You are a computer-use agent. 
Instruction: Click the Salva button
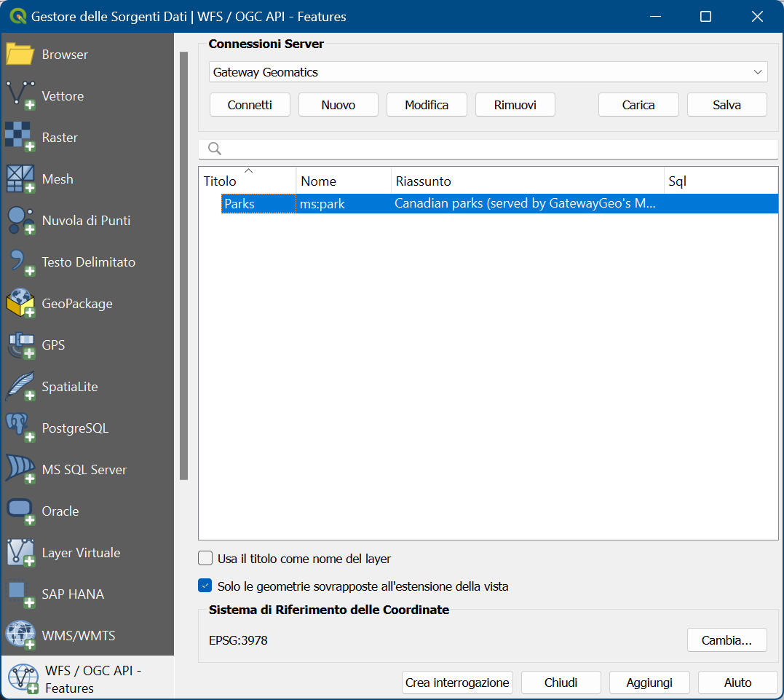coord(727,105)
